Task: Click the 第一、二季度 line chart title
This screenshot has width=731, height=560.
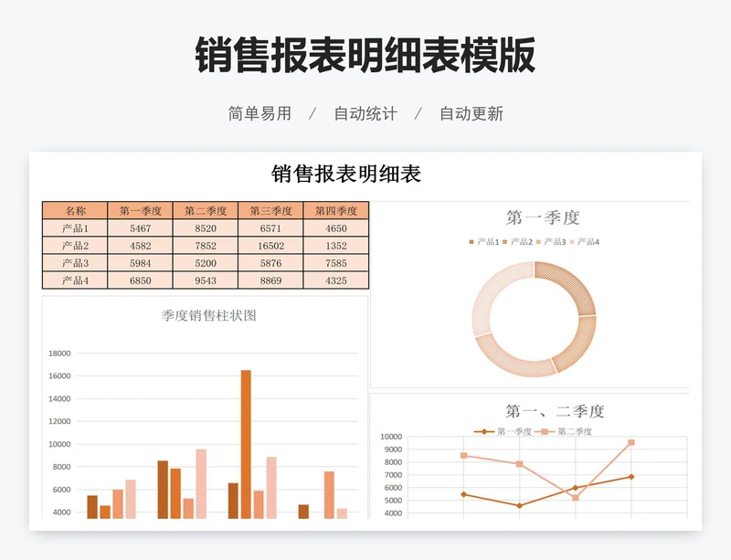Action: (x=555, y=411)
